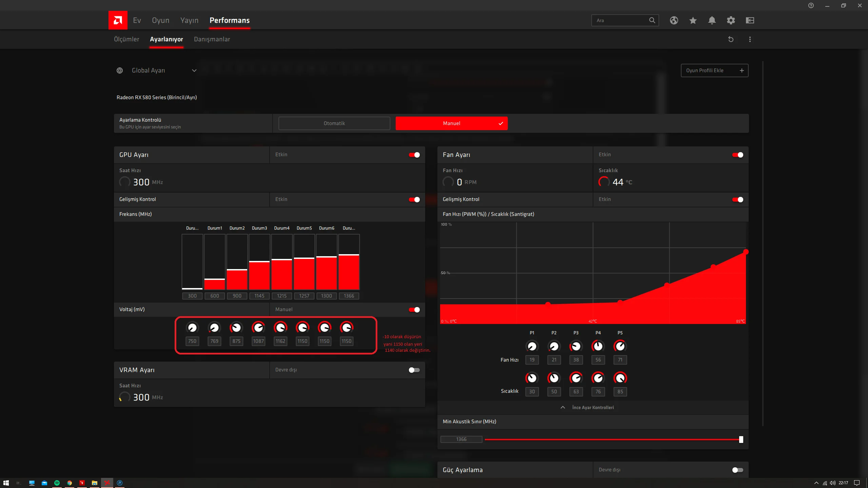This screenshot has height=488, width=868.
Task: Open the web browser globe icon
Action: coord(674,20)
